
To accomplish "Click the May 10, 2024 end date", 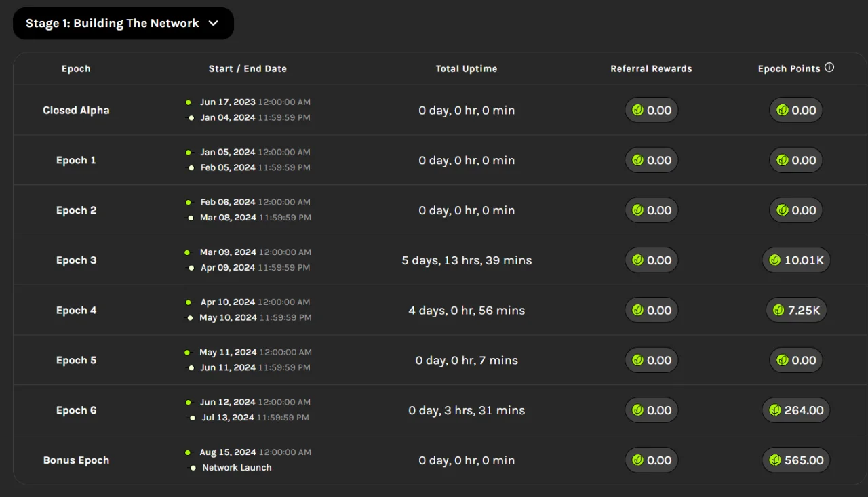I will pos(228,318).
